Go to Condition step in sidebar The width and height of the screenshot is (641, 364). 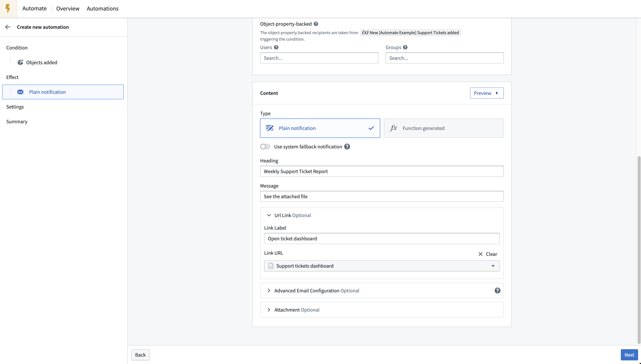pos(17,47)
